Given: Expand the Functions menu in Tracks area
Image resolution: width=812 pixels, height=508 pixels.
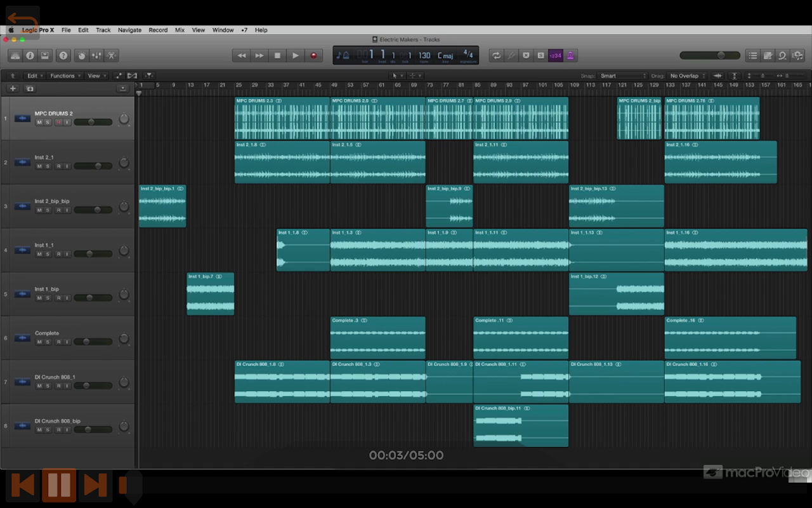Looking at the screenshot, I should click(64, 76).
